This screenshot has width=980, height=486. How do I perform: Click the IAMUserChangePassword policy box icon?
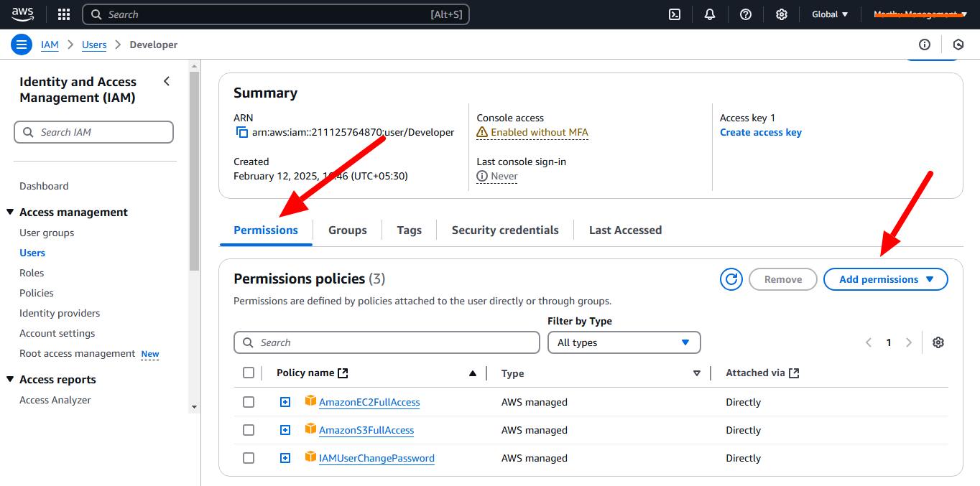(310, 457)
